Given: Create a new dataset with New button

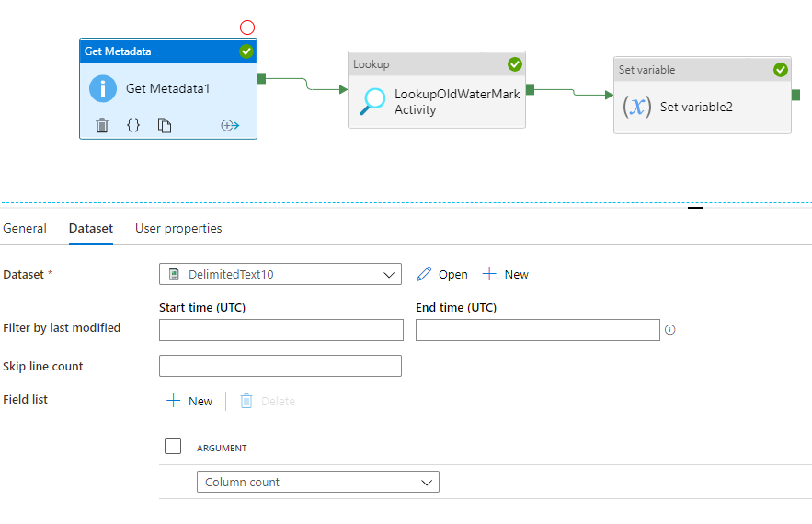Looking at the screenshot, I should [x=506, y=274].
